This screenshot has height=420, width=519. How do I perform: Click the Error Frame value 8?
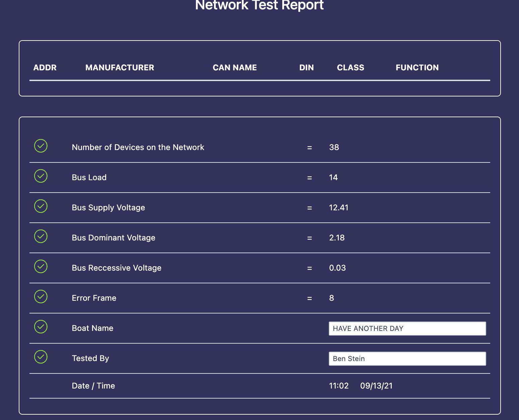coord(331,298)
